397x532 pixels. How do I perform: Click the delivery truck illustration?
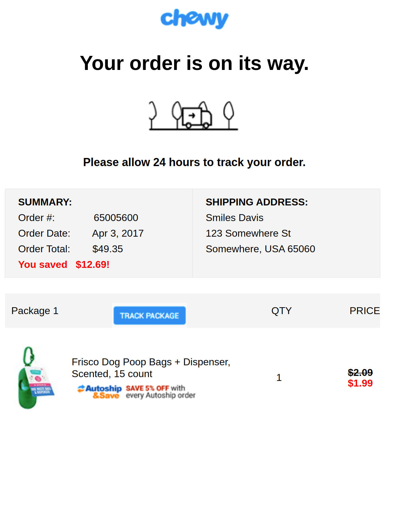[194, 116]
